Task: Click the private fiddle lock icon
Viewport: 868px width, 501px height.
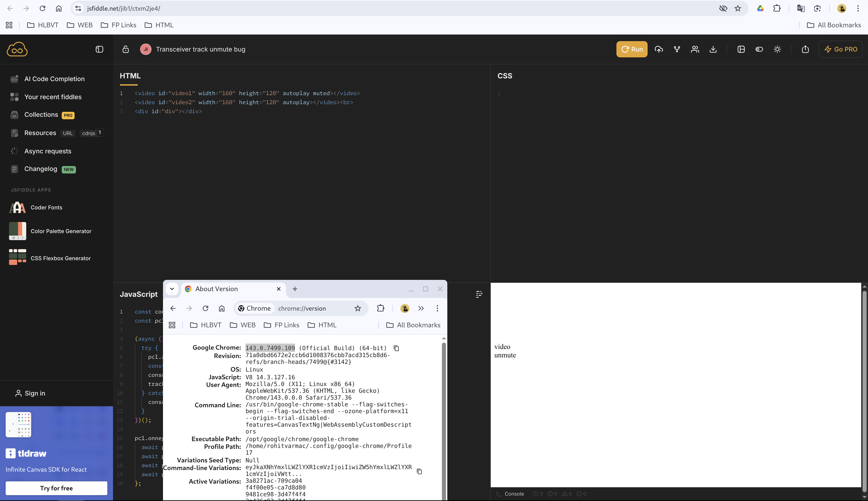Action: click(x=125, y=49)
